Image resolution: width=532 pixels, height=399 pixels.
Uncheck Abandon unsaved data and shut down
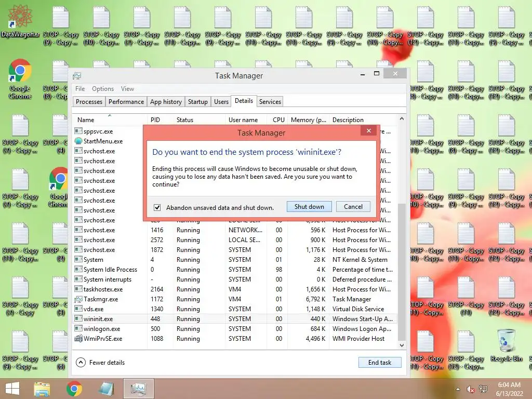click(157, 208)
